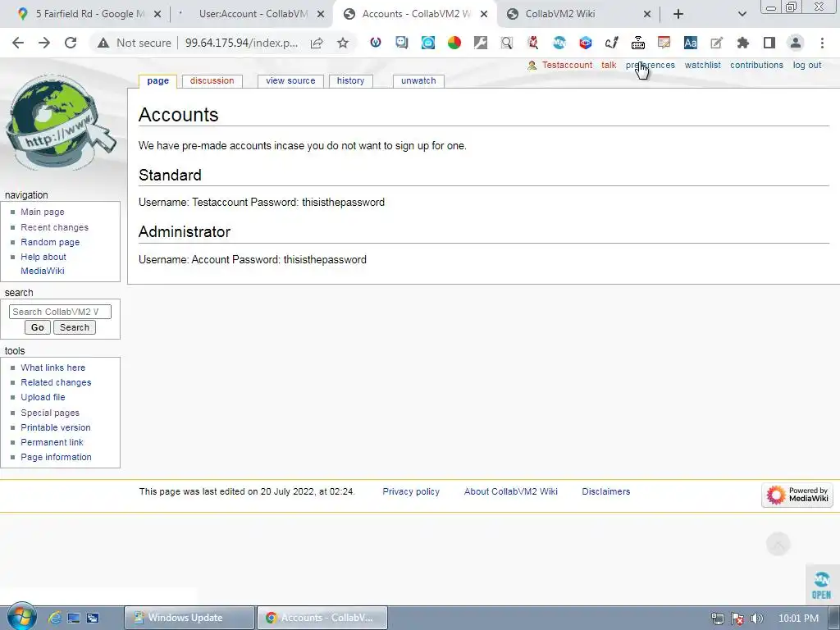This screenshot has width=840, height=630.
Task: Open Printable version
Action: click(x=56, y=427)
